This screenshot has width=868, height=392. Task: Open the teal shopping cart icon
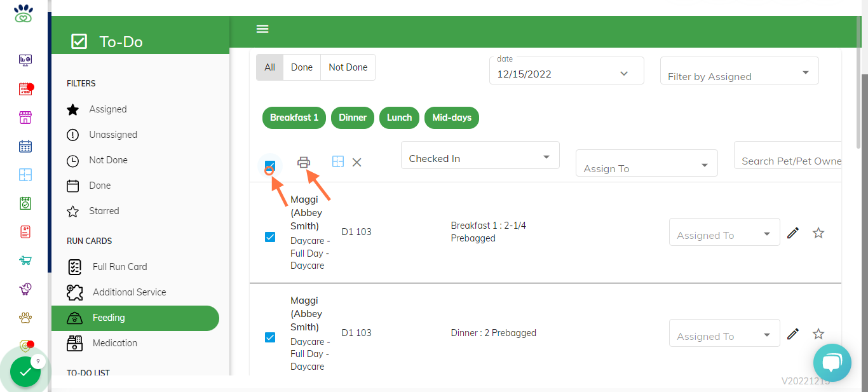point(25,260)
